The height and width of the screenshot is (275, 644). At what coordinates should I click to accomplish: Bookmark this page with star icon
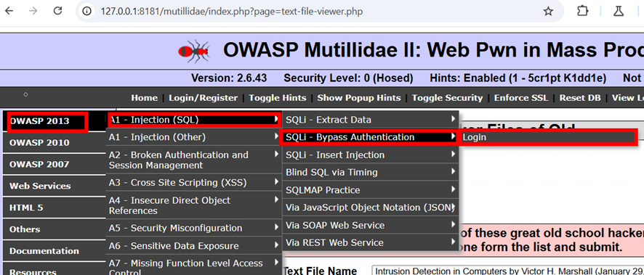[x=548, y=12]
